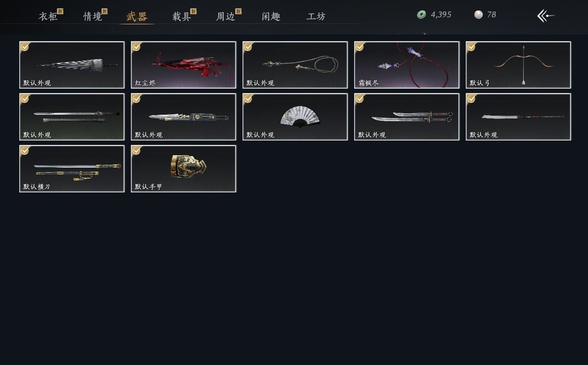Select the 霜枫尽 rope dart skin
Screen dimensions: 588x365
tap(407, 65)
